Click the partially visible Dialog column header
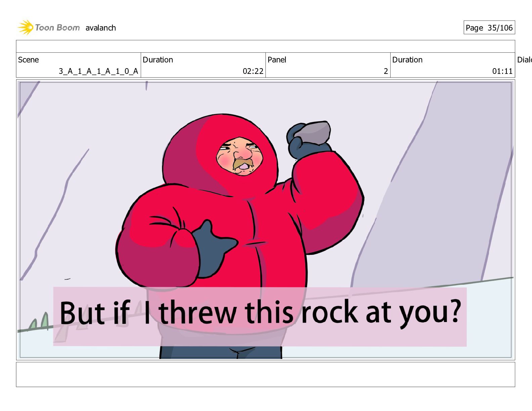 tap(524, 60)
